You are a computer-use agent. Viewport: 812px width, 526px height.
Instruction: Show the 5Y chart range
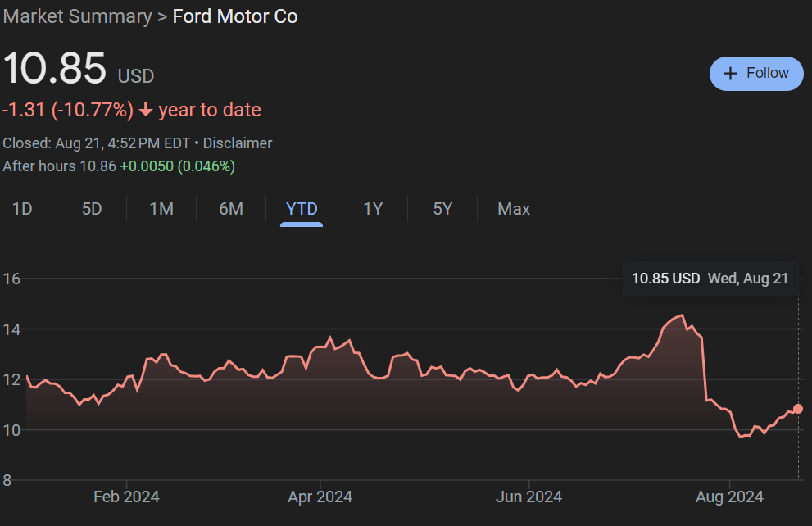(x=442, y=209)
